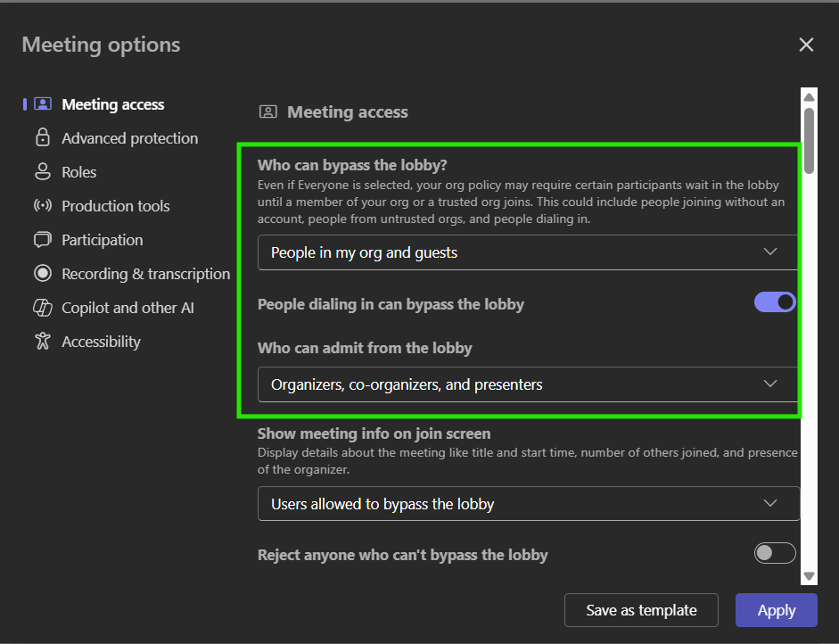Click the Advanced protection lock icon
Viewport: 839px width, 644px height.
tap(43, 137)
